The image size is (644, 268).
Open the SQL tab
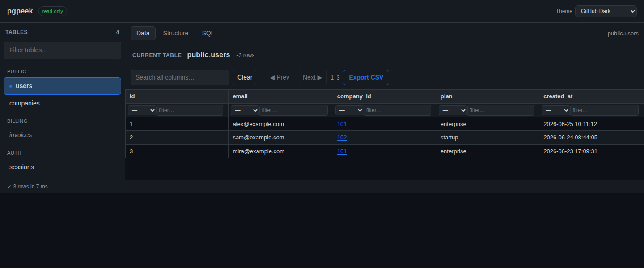coord(208,33)
